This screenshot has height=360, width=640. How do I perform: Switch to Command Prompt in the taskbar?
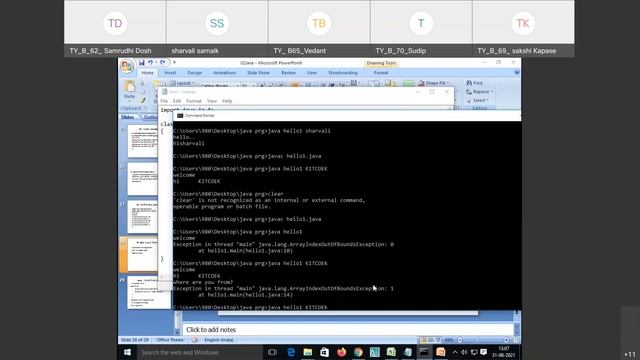click(x=424, y=352)
